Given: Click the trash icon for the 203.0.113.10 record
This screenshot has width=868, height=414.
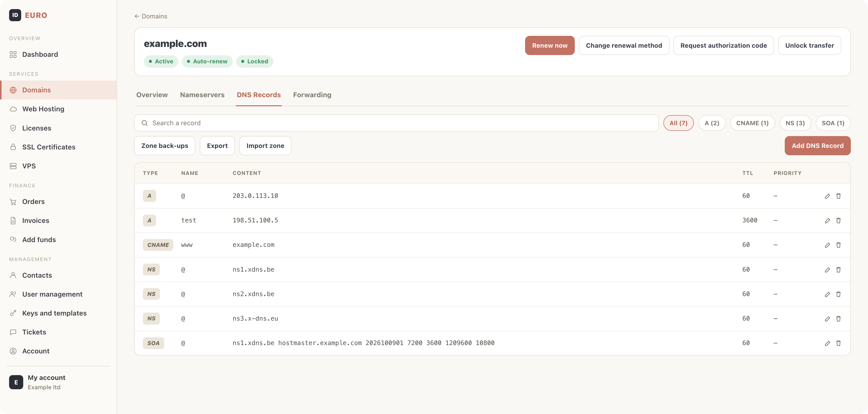Looking at the screenshot, I should click(x=838, y=196).
